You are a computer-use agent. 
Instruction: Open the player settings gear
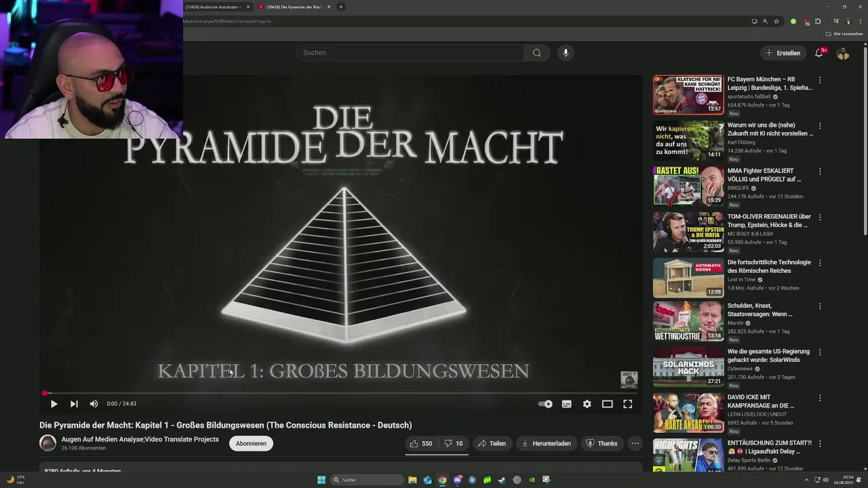pos(587,404)
